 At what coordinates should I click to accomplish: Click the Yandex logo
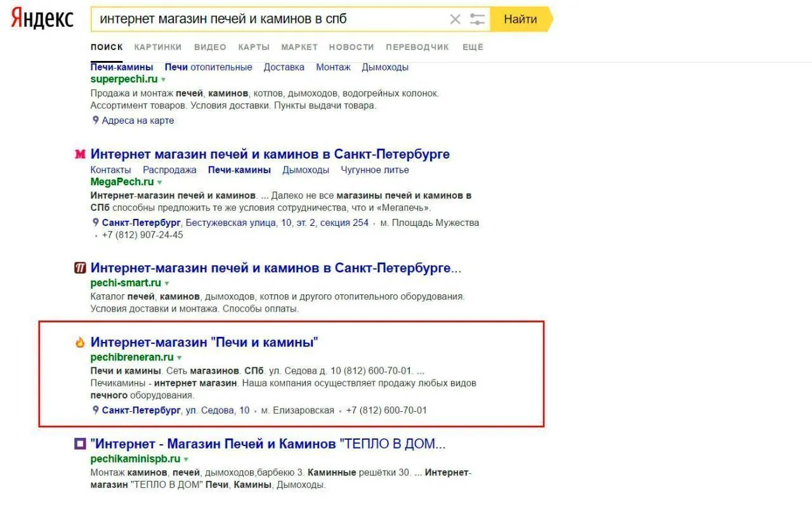tap(42, 19)
